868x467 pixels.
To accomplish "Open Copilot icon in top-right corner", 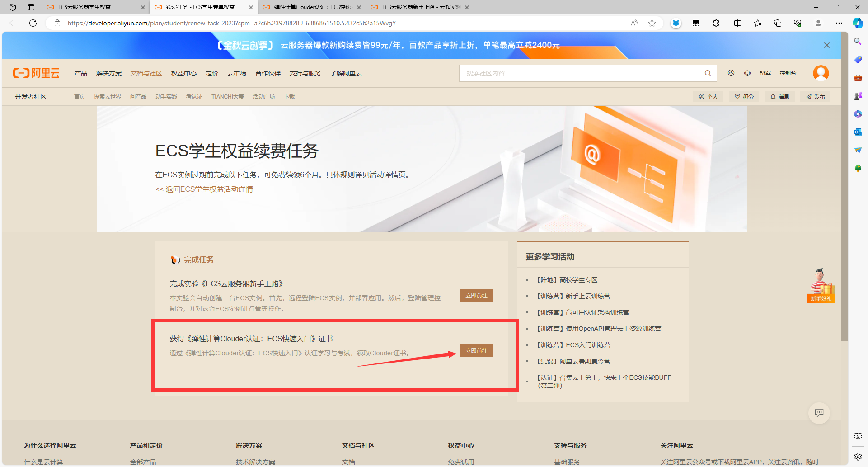I will pos(858,23).
